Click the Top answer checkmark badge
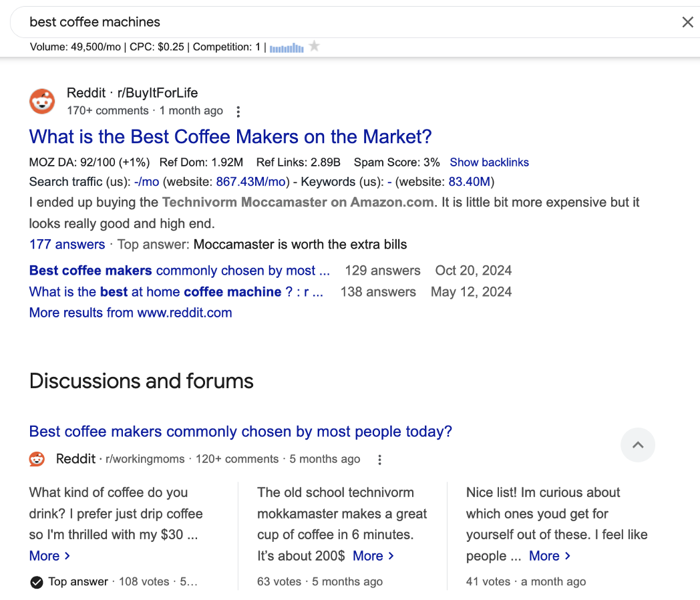Screen dimensions: 700x600 pyautogui.click(x=37, y=582)
